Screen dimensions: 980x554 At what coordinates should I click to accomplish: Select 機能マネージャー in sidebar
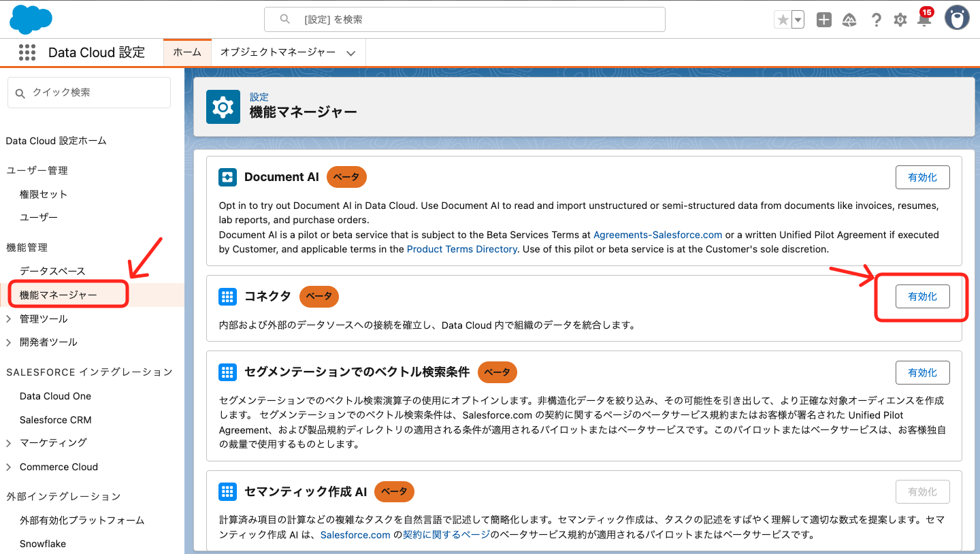pos(59,295)
